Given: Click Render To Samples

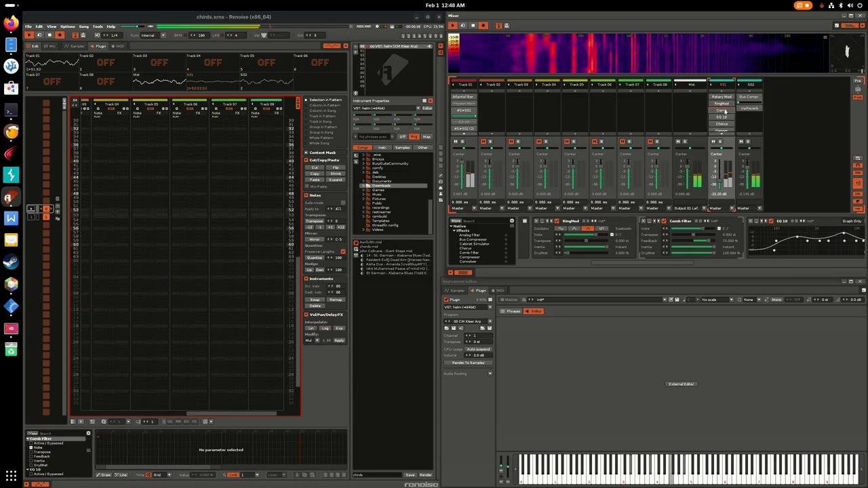Looking at the screenshot, I should (468, 363).
